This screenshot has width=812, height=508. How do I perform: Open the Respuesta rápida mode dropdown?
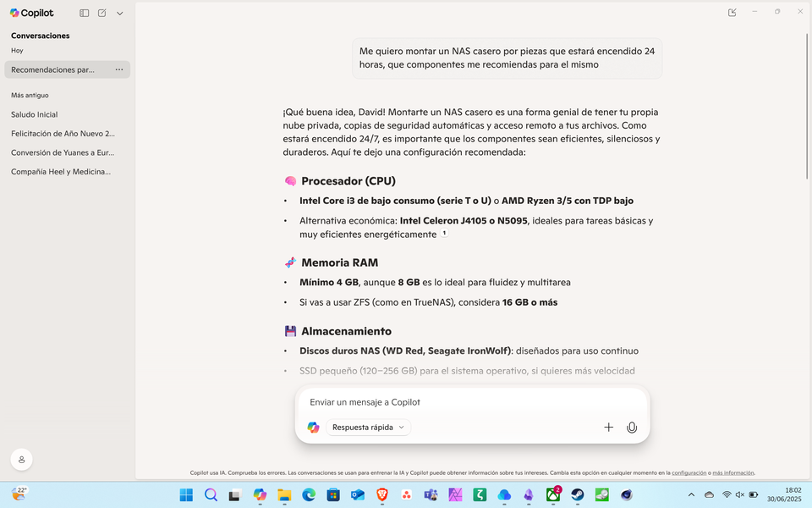(x=368, y=427)
